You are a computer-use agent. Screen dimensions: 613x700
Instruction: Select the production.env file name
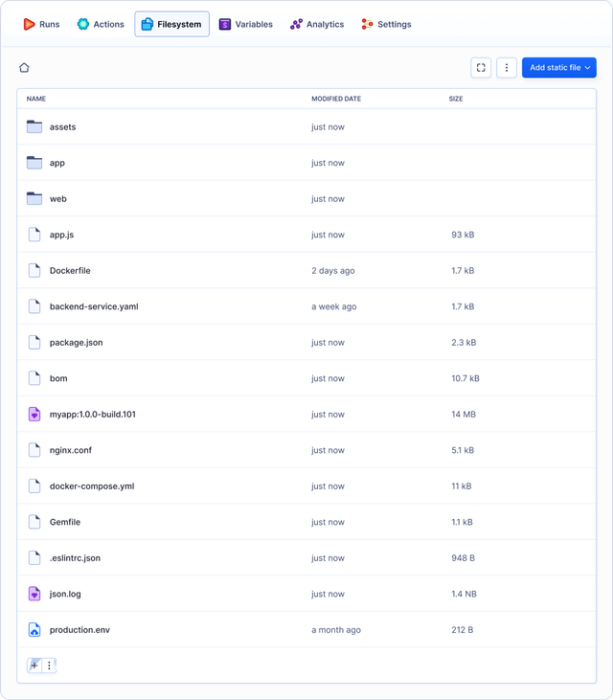[79, 630]
